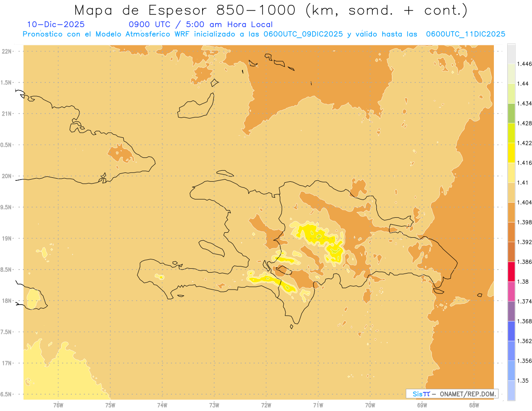Pick the pink legend swatch between 1.374 and 1.38

(511, 291)
